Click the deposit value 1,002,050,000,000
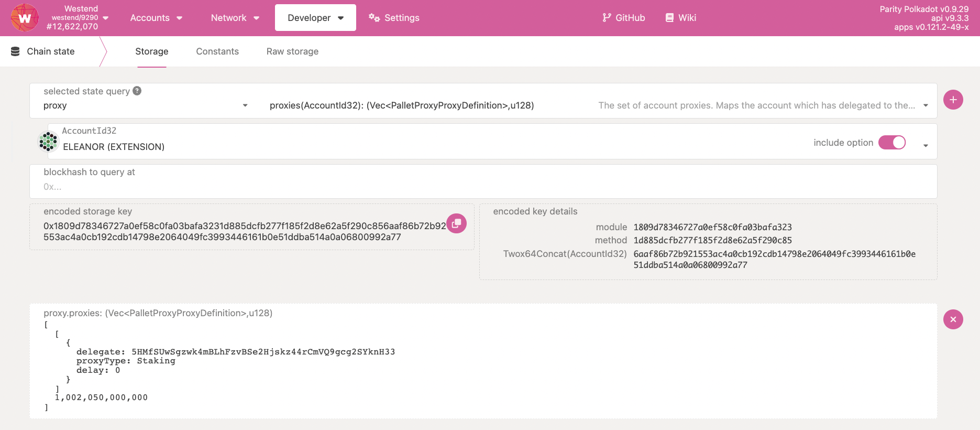980x430 pixels. 102,397
